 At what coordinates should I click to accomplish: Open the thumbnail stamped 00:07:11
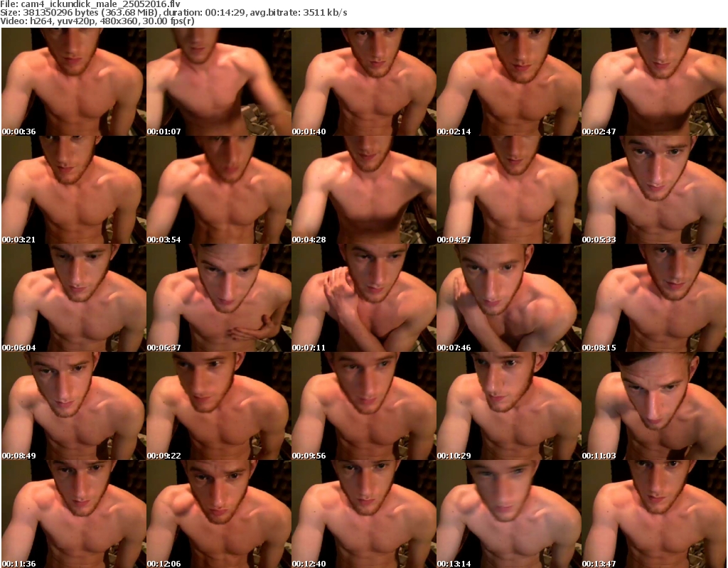tap(364, 298)
